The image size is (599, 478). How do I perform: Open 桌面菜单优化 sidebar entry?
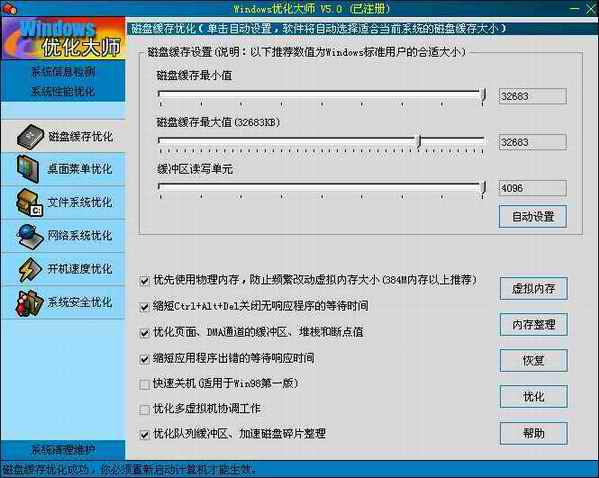63,169
